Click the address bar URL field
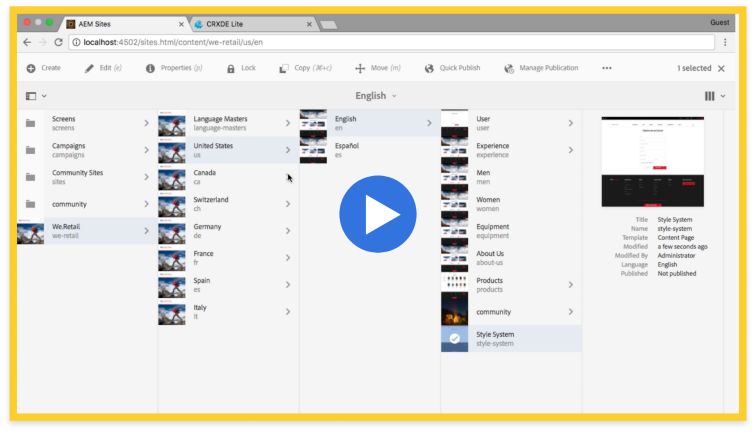 [x=392, y=42]
